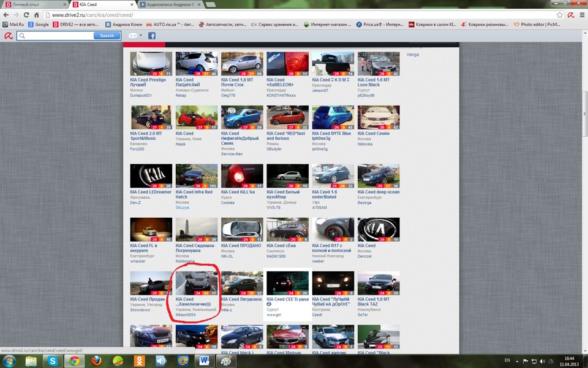Open the Firefox taskbar icon
The image size is (588, 368).
point(96,361)
